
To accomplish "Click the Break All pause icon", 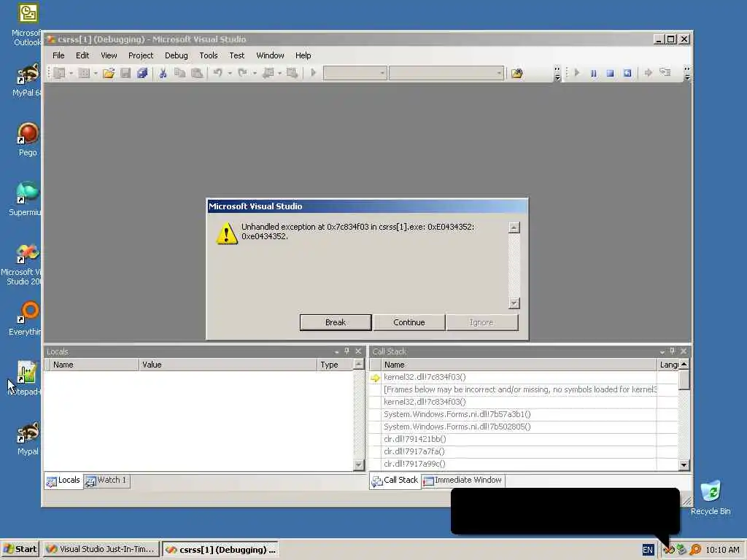I will (x=594, y=73).
